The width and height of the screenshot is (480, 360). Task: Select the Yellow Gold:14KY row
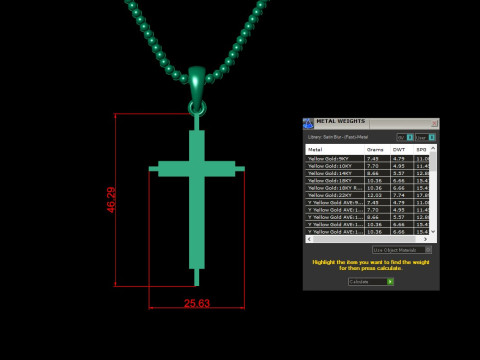(368, 173)
